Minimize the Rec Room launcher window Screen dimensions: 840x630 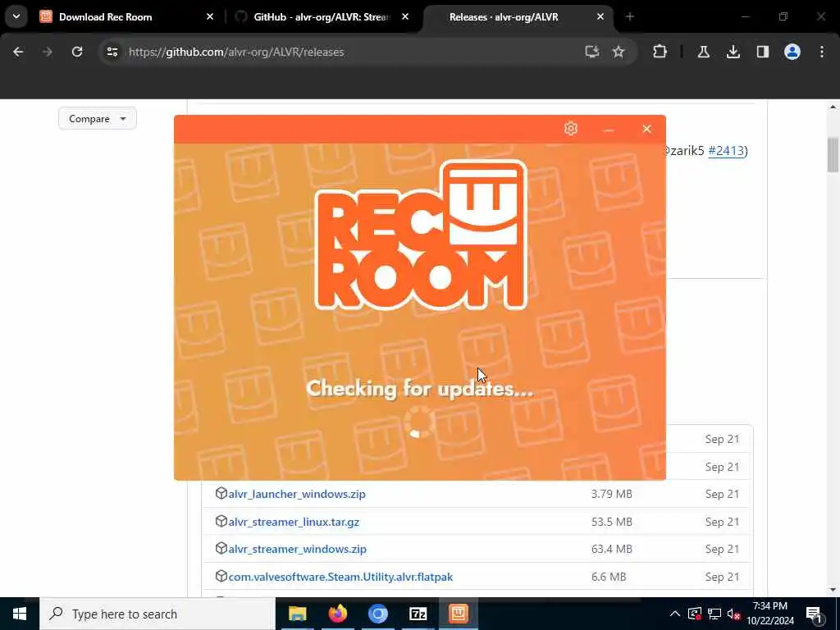pos(609,129)
